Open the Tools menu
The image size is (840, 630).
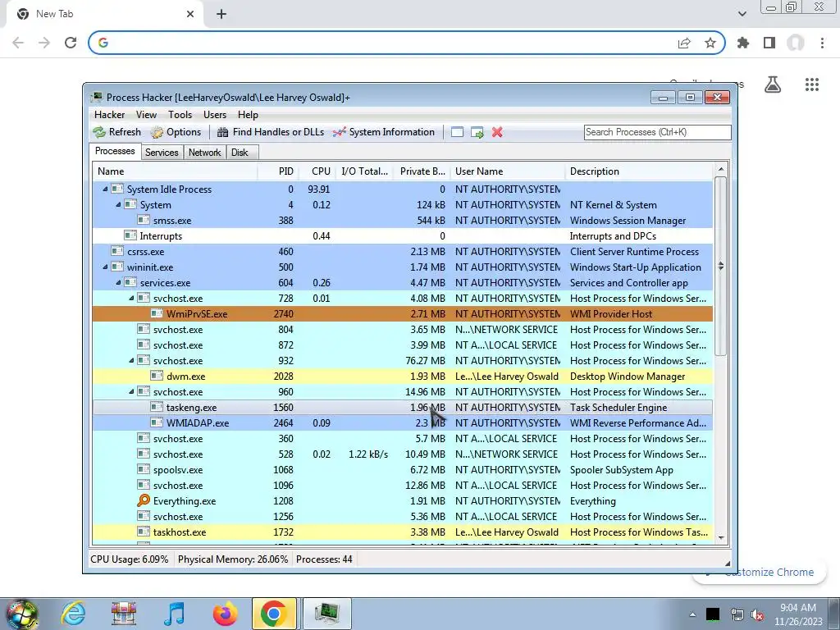tap(180, 115)
